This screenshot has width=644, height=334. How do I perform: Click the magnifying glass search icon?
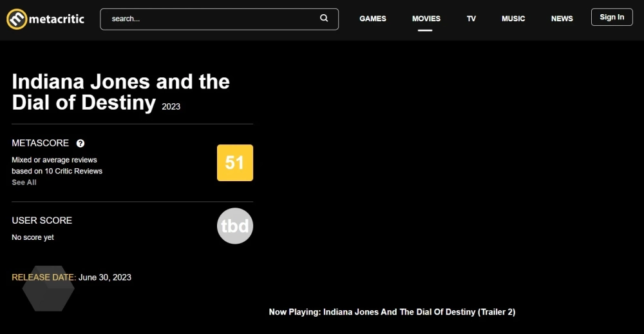(324, 18)
